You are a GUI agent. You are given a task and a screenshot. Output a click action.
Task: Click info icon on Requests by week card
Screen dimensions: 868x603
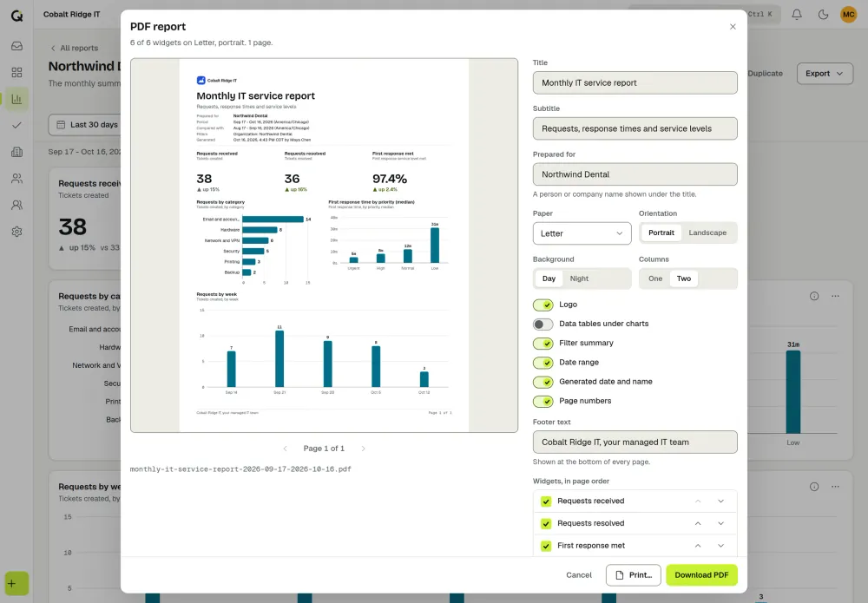814,487
